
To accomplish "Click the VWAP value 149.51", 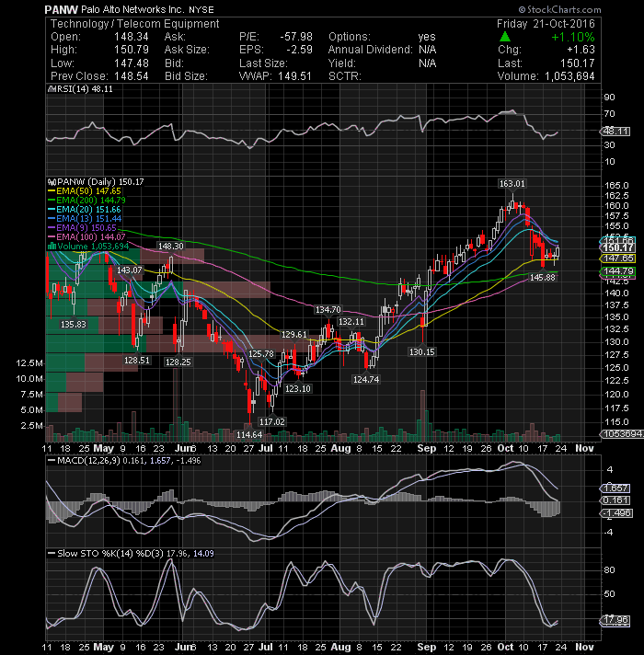I will 294,76.
